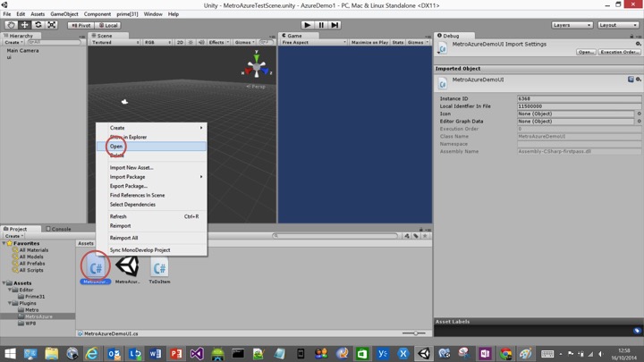The width and height of the screenshot is (644, 362).
Task: Start Play mode with Play button
Action: [x=307, y=25]
